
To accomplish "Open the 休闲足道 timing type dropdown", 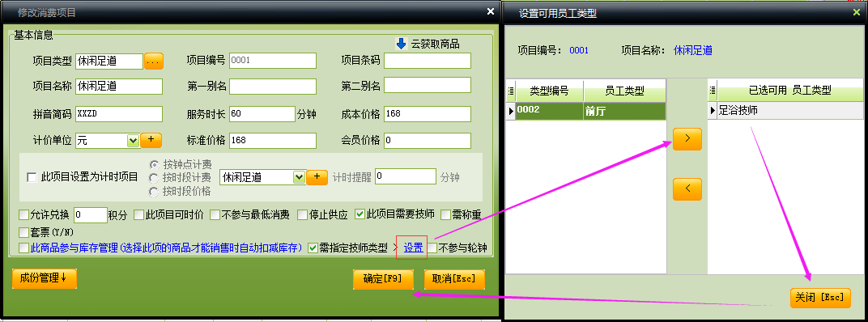I will pos(300,177).
